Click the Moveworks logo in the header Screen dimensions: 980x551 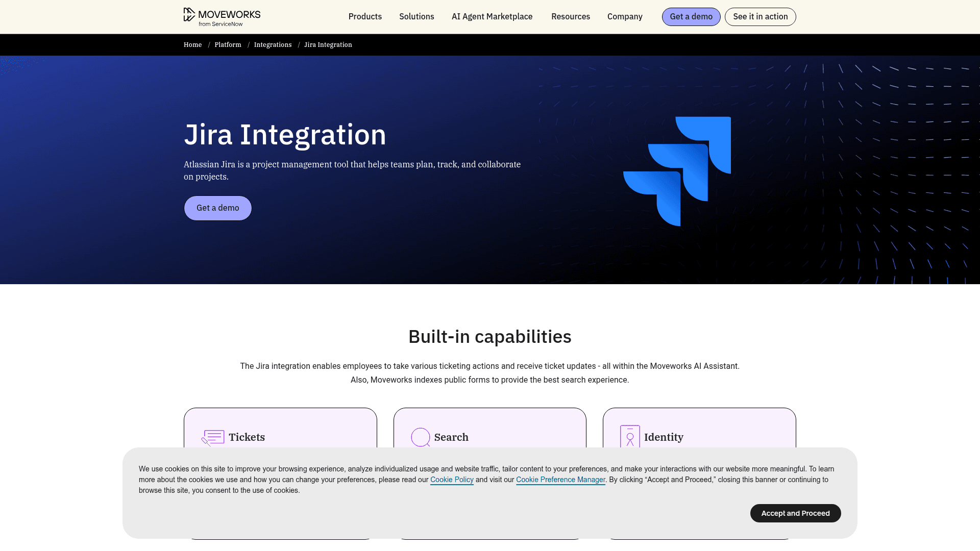[x=222, y=17]
